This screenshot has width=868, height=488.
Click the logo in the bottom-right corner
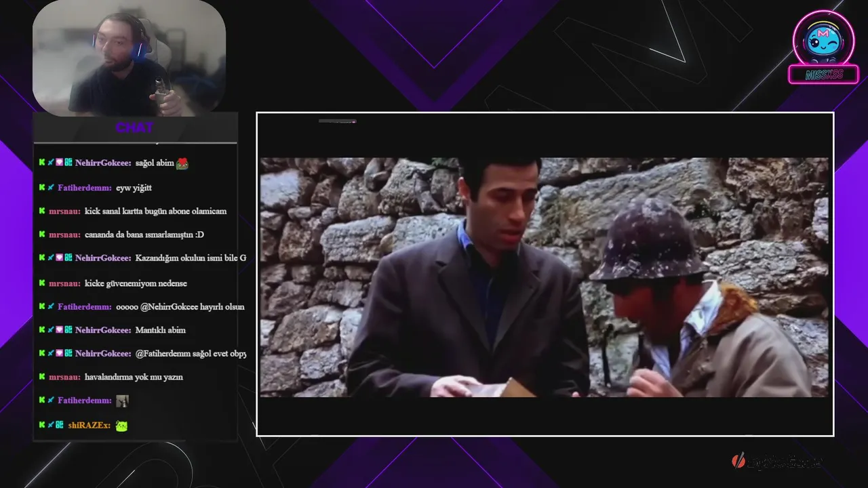pyautogui.click(x=777, y=462)
